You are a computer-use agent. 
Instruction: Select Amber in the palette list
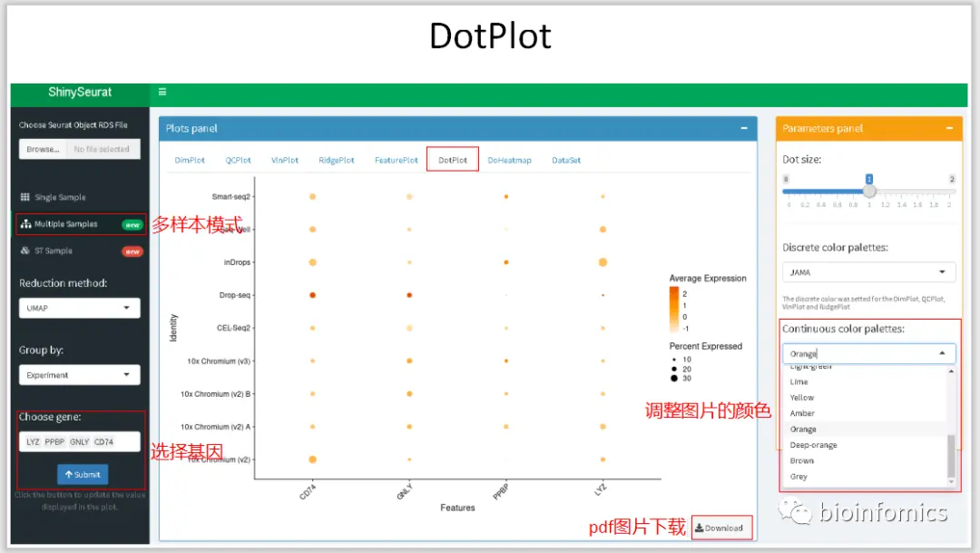[x=865, y=413]
